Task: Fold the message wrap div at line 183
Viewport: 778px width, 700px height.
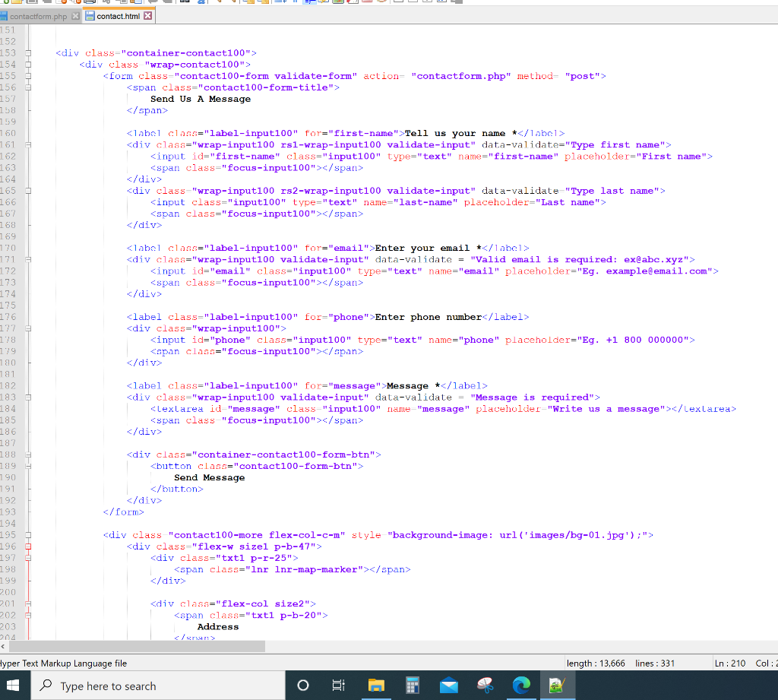Action: click(x=28, y=398)
